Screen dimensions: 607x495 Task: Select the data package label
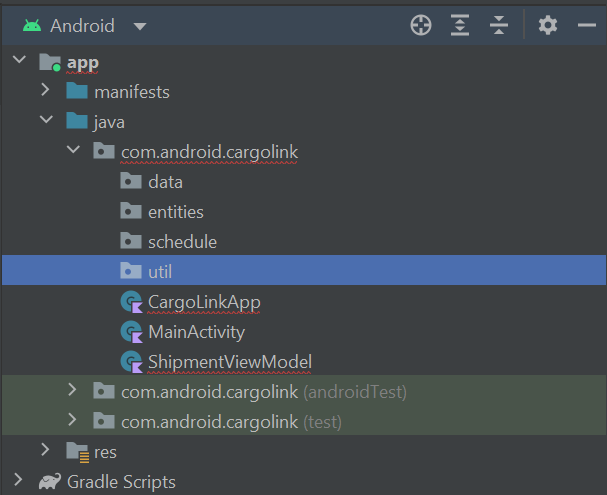click(x=165, y=182)
